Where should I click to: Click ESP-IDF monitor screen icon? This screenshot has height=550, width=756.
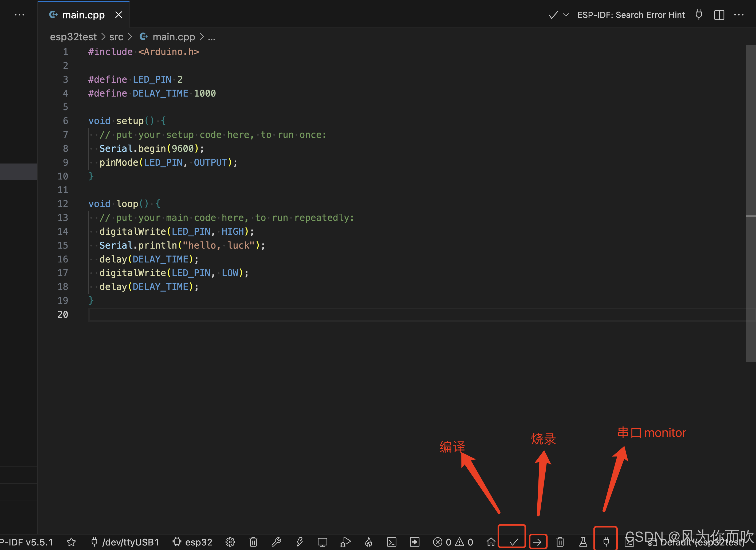[x=322, y=542]
